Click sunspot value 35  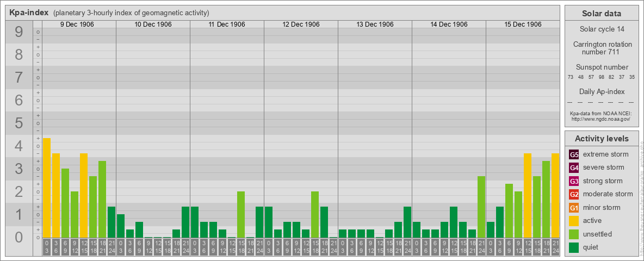[x=632, y=77]
